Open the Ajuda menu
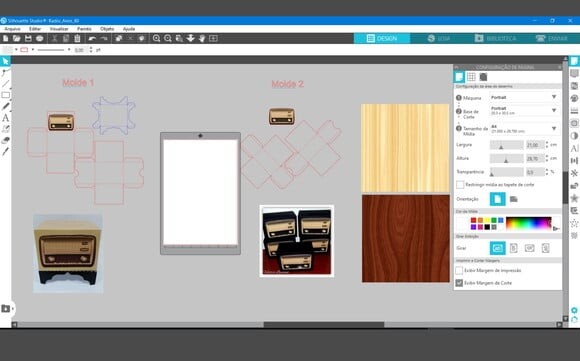 pos(129,29)
